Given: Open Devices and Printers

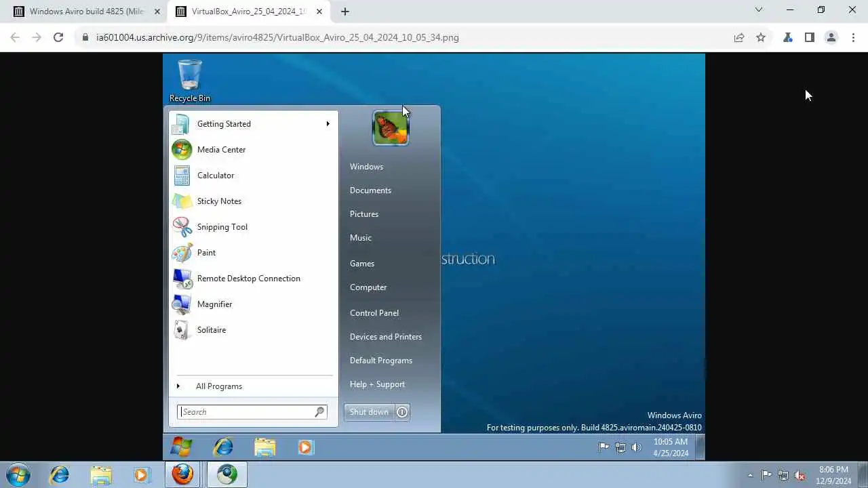Looking at the screenshot, I should click(x=386, y=337).
